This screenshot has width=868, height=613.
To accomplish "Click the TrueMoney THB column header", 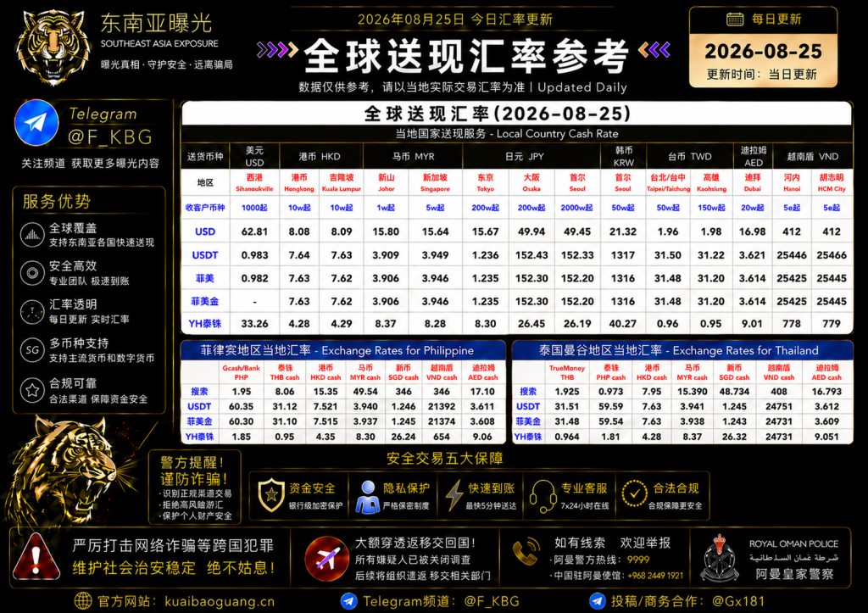I will (x=567, y=372).
